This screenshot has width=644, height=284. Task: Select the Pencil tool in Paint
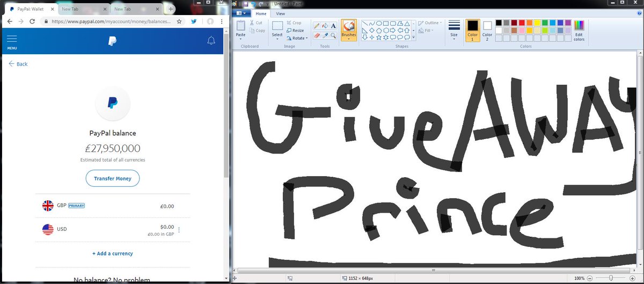click(317, 26)
